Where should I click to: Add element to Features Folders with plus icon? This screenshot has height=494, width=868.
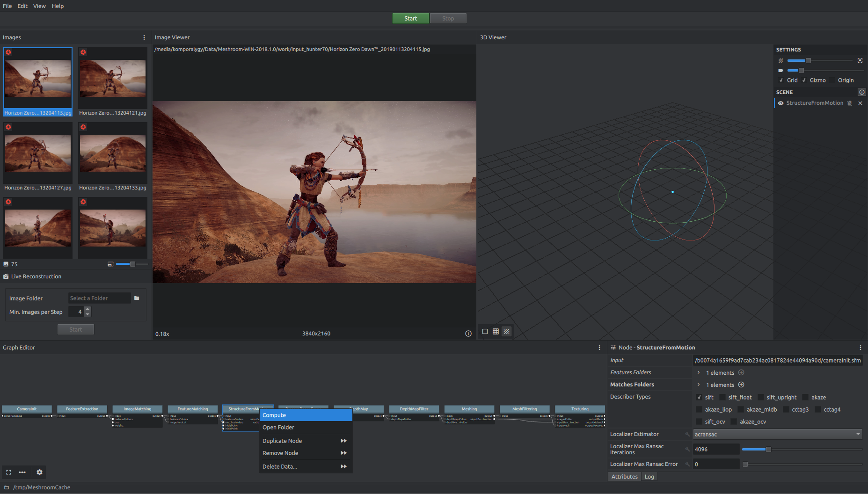coord(741,373)
